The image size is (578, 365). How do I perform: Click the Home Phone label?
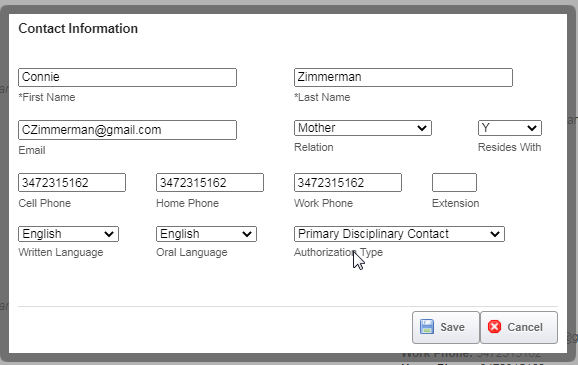click(x=188, y=203)
